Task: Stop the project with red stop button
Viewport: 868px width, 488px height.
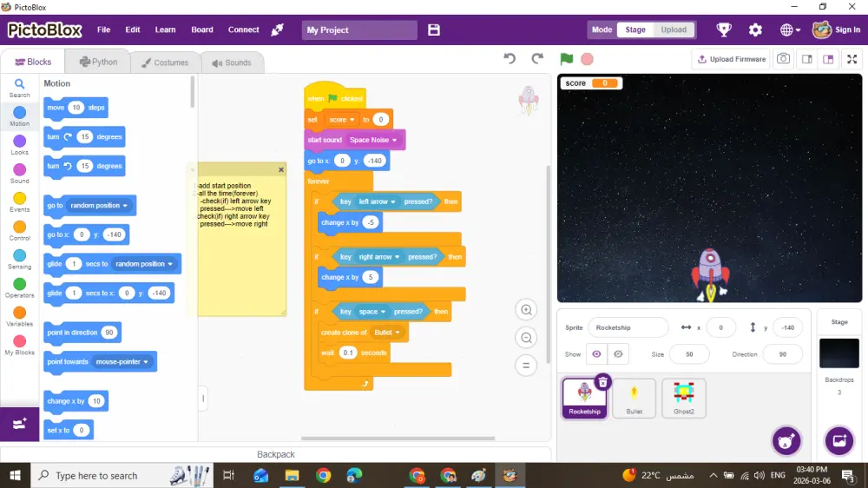Action: tap(587, 59)
